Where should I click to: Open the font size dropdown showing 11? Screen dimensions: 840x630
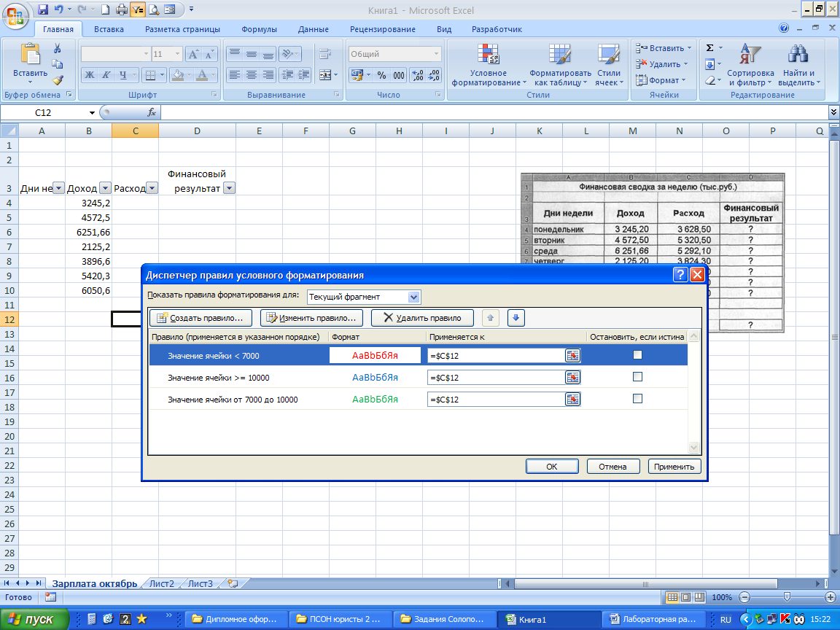(x=177, y=54)
